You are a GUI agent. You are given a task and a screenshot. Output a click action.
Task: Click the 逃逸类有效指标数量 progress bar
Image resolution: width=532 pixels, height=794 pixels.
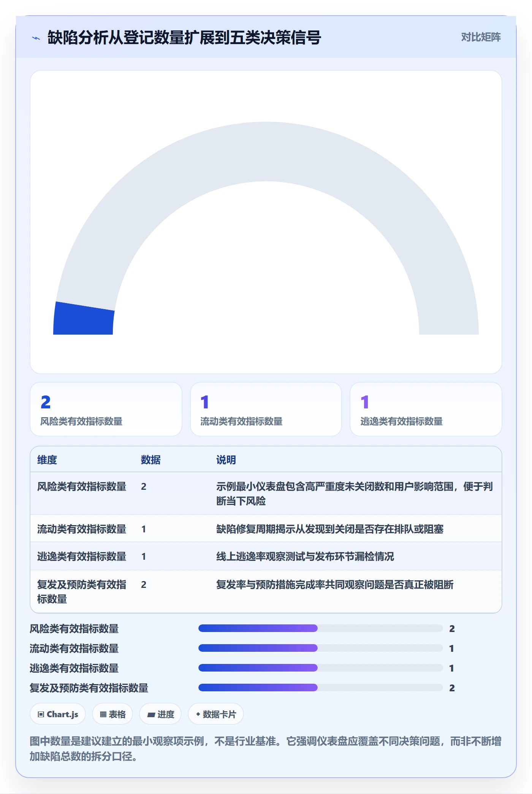(x=321, y=668)
